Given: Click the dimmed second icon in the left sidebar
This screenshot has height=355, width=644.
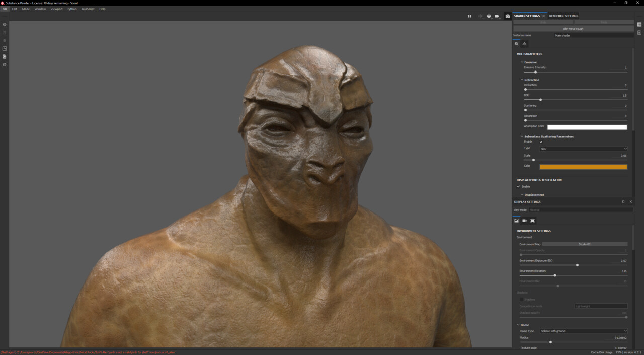Looking at the screenshot, I should pos(5,32).
